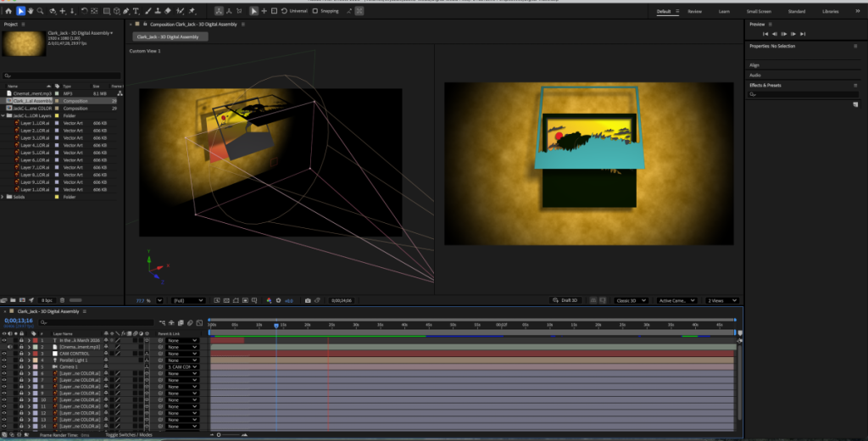
Task: Select the Clone Stamp tool
Action: (159, 11)
